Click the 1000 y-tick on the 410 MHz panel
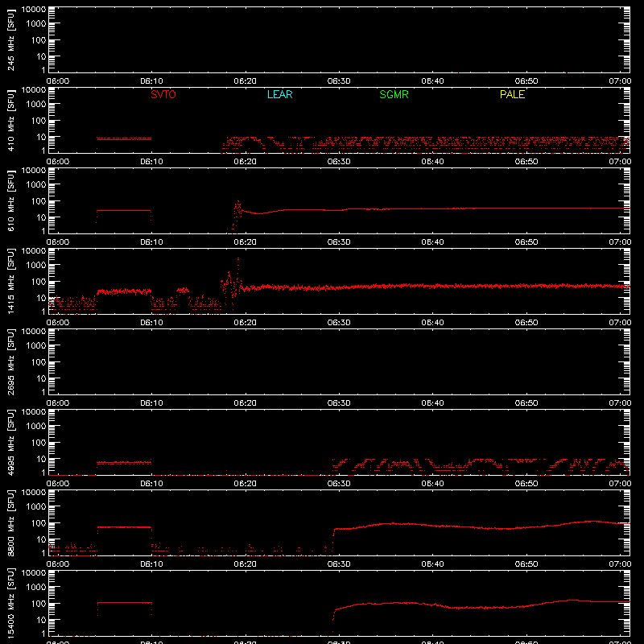 [x=35, y=105]
